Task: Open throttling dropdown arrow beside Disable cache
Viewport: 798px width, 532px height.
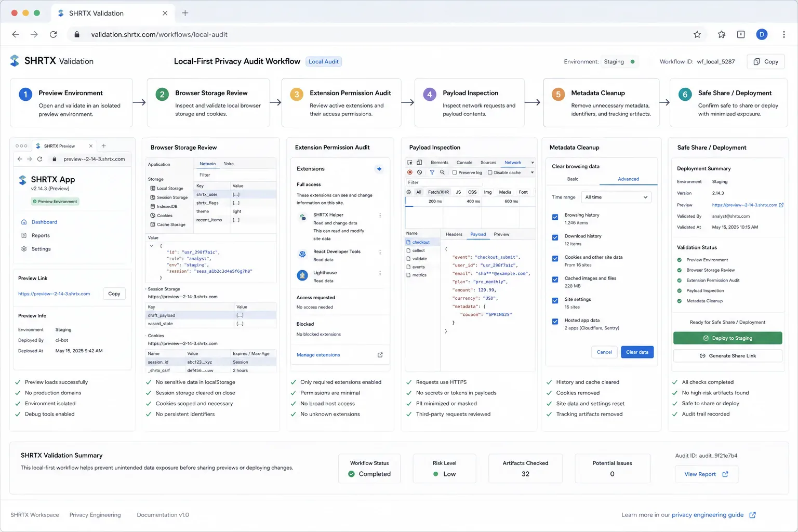Action: point(531,172)
